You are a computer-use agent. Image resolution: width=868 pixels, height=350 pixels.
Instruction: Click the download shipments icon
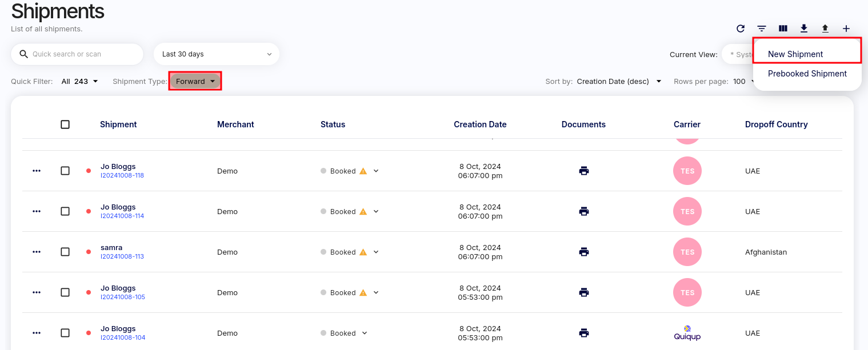(804, 29)
